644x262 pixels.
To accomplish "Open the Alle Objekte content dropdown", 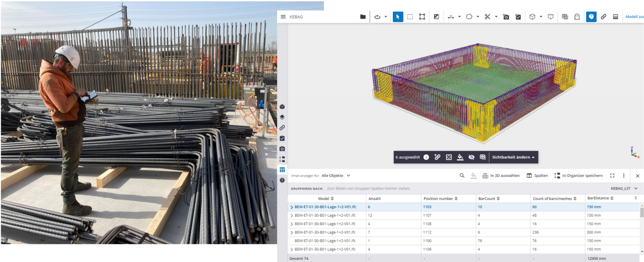I will click(x=336, y=176).
